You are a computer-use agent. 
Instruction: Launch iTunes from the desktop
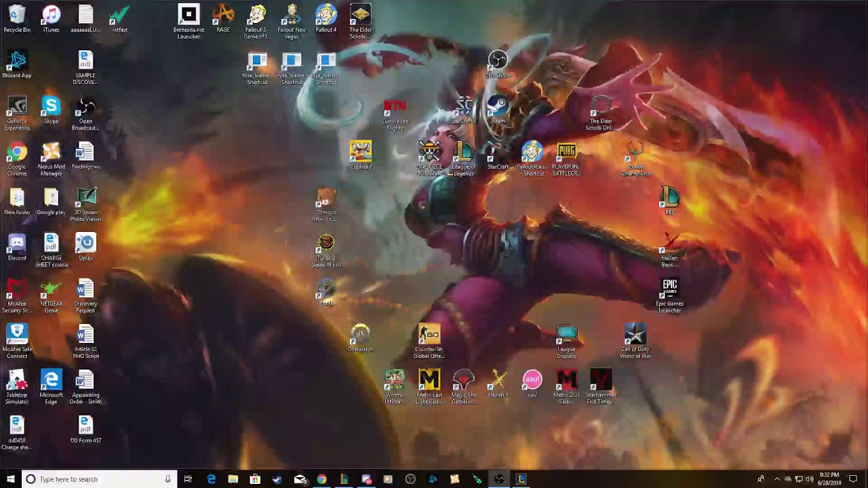(51, 18)
